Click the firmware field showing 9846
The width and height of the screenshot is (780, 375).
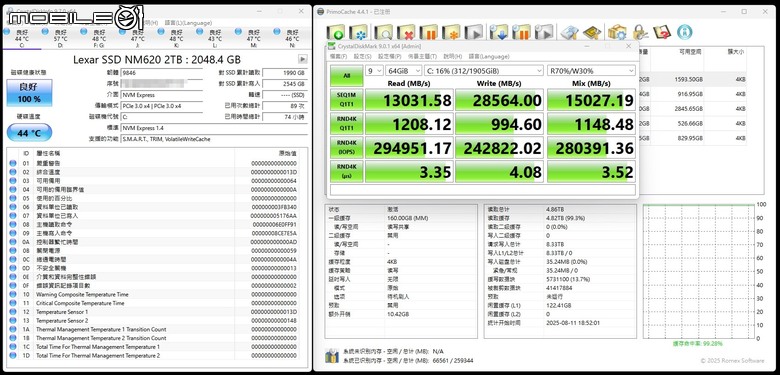162,73
